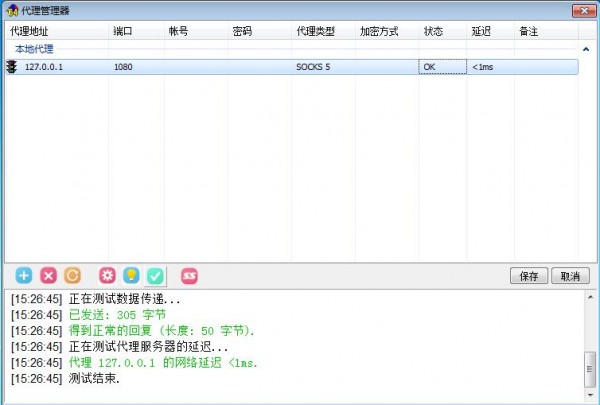600x405 pixels.
Task: Click the app icon in title bar
Action: click(13, 11)
